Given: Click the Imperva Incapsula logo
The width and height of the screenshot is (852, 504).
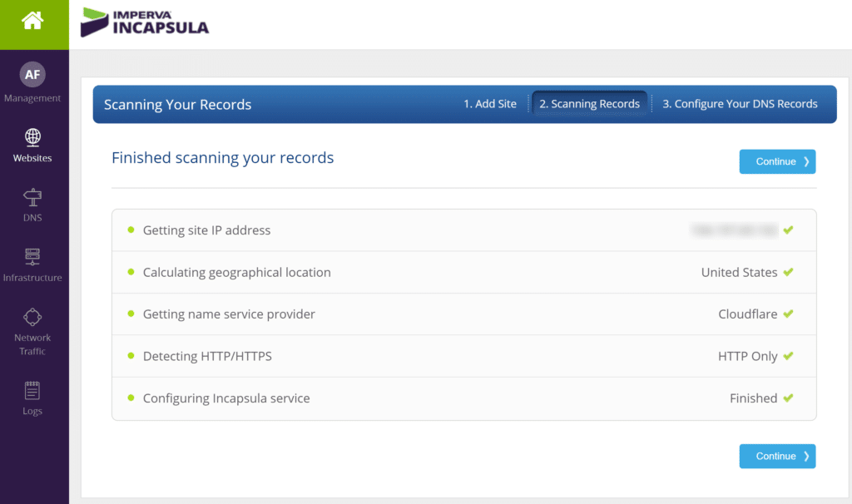Looking at the screenshot, I should (x=145, y=22).
